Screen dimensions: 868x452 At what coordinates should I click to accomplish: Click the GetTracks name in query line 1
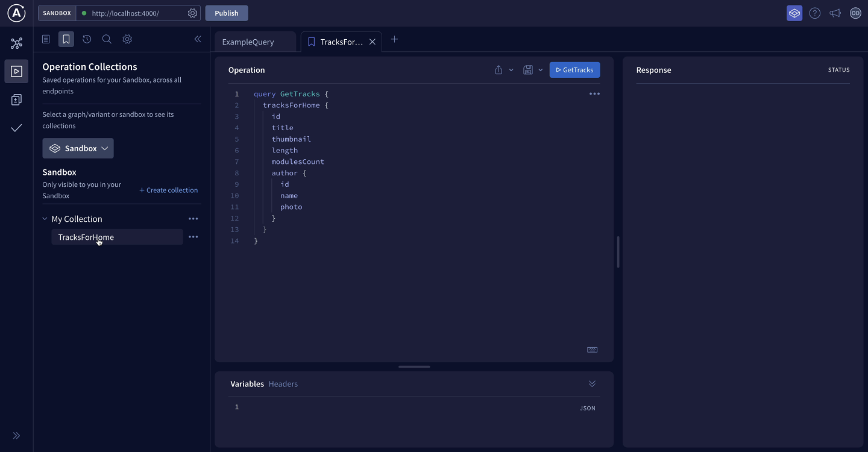click(x=300, y=94)
